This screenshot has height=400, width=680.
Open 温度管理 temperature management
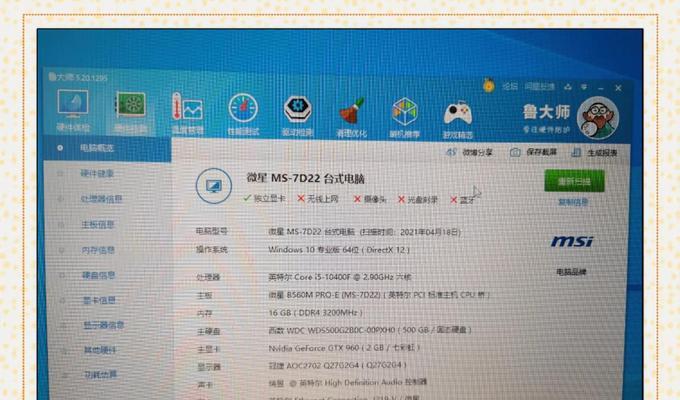187,113
